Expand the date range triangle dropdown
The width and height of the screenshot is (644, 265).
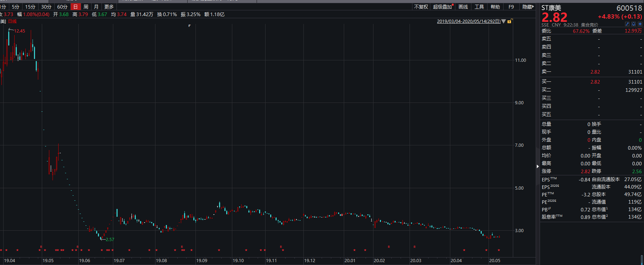[504, 21]
